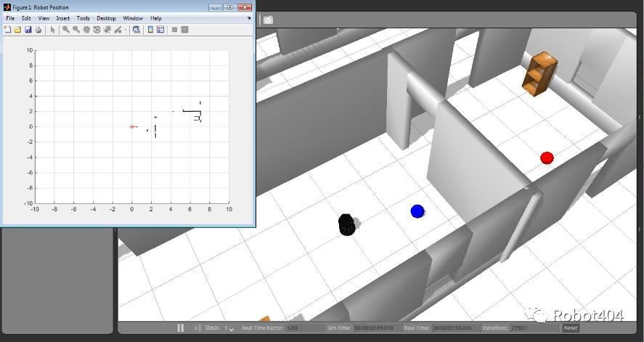This screenshot has width=644, height=342.
Task: Select the black robot in the scene
Action: 346,224
